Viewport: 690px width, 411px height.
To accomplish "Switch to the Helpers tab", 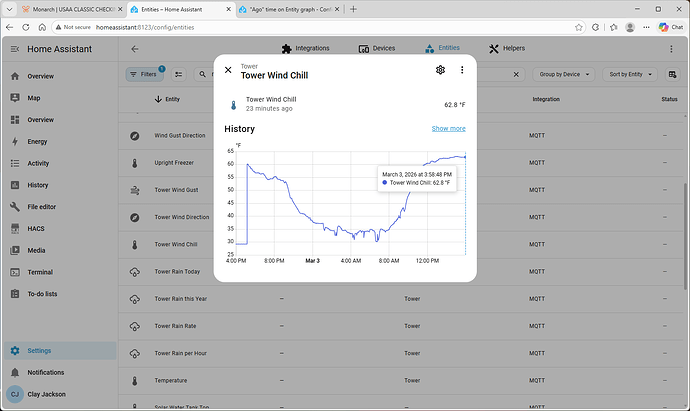I will coord(507,48).
